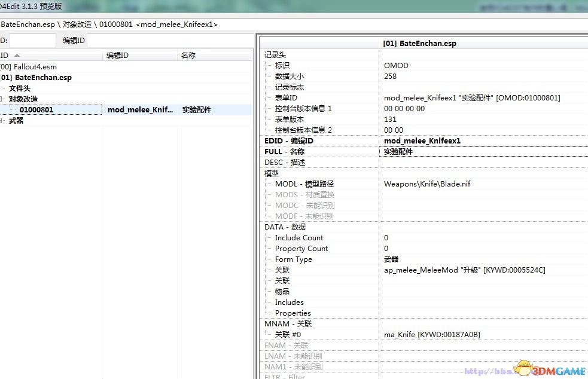The height and width of the screenshot is (379, 588).
Task: Select the 控制台版本信息 2 row
Action: (303, 130)
